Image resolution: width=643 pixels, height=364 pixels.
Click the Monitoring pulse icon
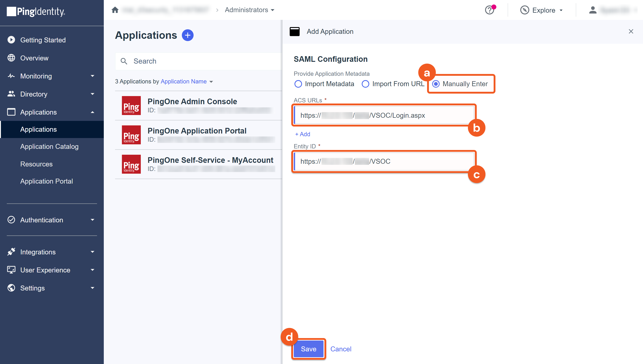(x=11, y=76)
